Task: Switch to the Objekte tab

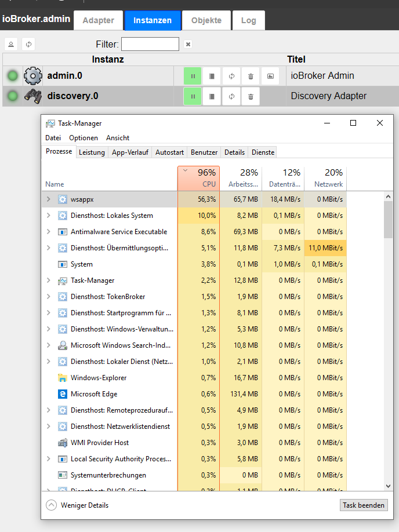Action: point(206,20)
